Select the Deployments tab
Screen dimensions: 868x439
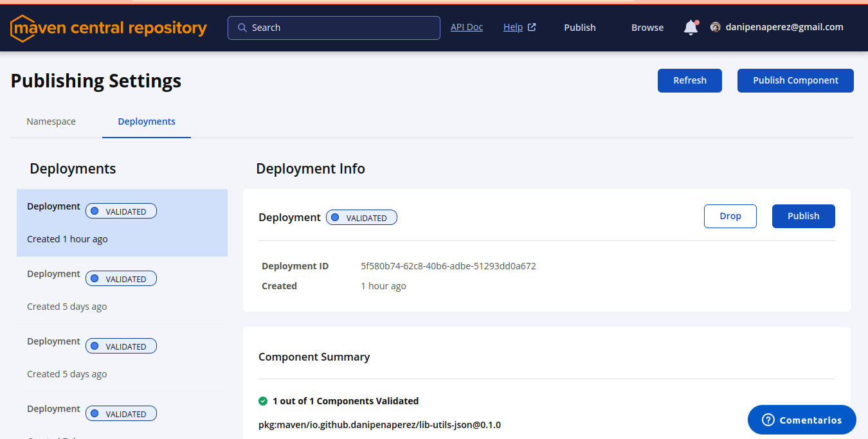[x=147, y=121]
